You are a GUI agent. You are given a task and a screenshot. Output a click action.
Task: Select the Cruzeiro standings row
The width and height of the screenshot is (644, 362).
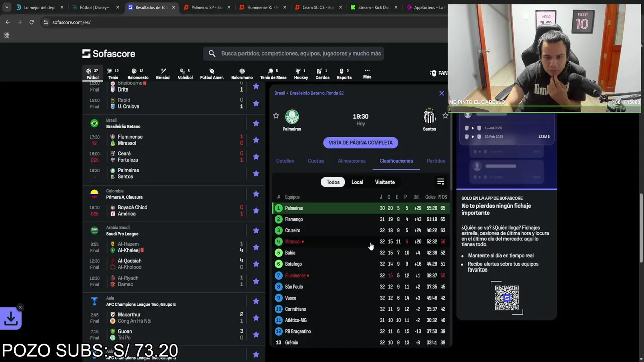(361, 230)
